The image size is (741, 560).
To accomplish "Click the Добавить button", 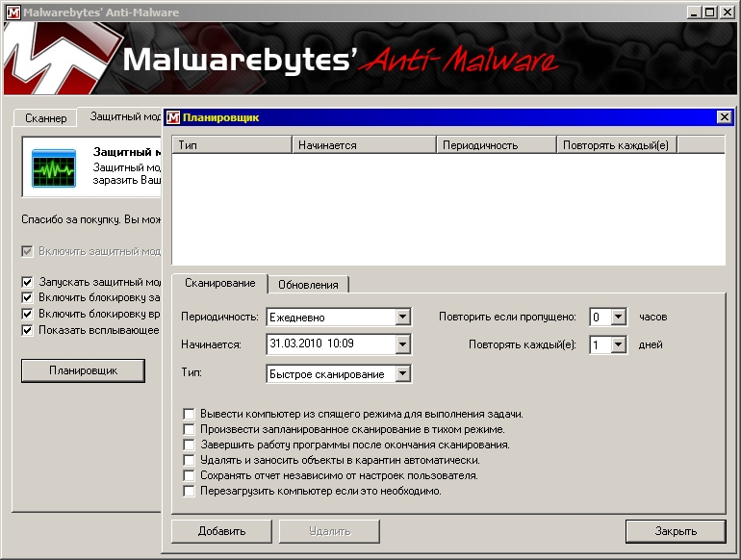I will tap(221, 531).
